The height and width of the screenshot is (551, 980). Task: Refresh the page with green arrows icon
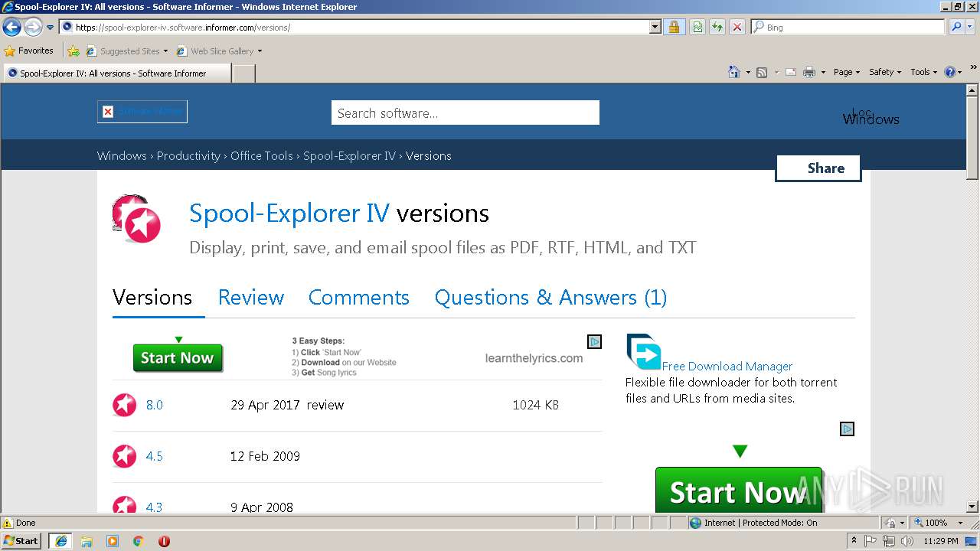click(717, 28)
